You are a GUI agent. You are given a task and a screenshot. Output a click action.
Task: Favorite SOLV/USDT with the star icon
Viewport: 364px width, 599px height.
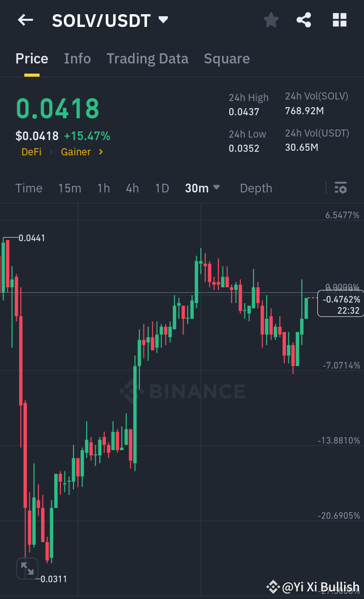271,20
